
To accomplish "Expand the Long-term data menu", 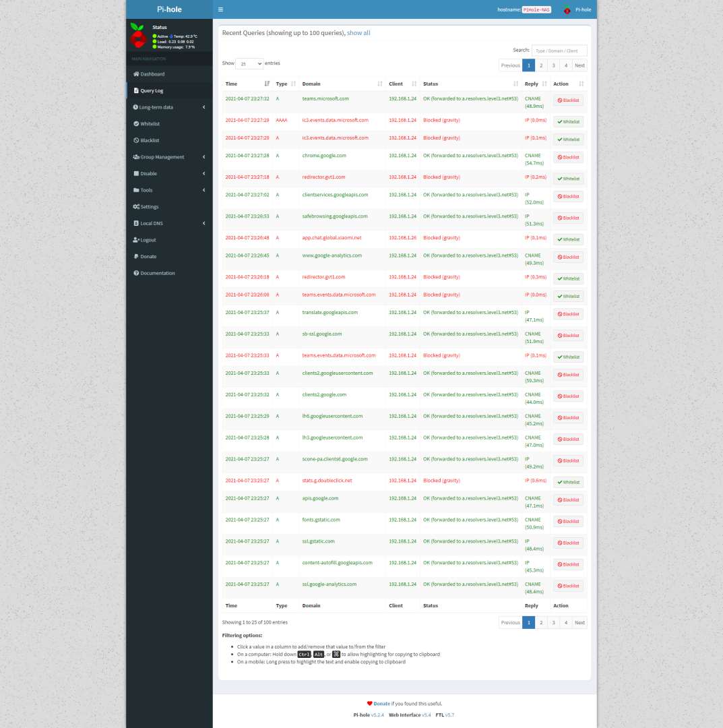I will point(169,107).
